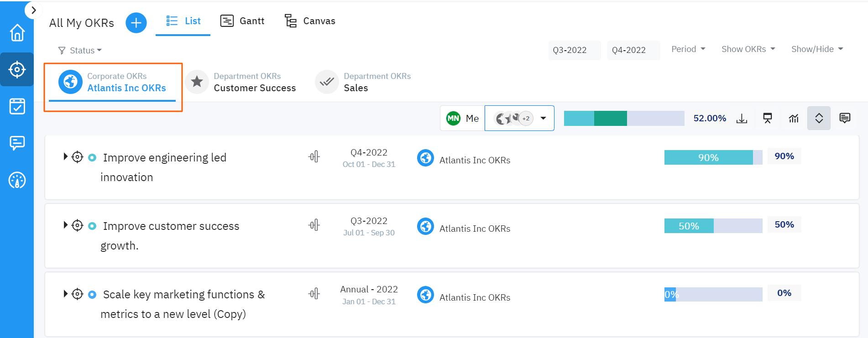Image resolution: width=868 pixels, height=338 pixels.
Task: Click the insights chart icon in toolbar
Action: tap(794, 119)
